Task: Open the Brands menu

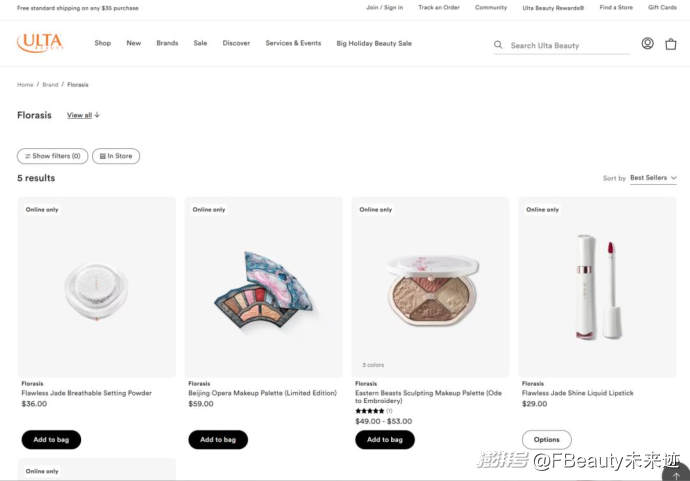Action: click(167, 44)
